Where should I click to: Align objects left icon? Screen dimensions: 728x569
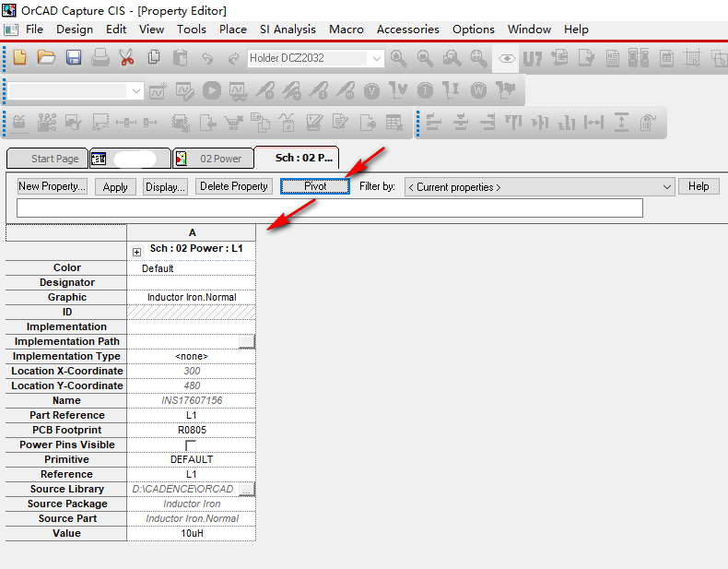(x=434, y=122)
